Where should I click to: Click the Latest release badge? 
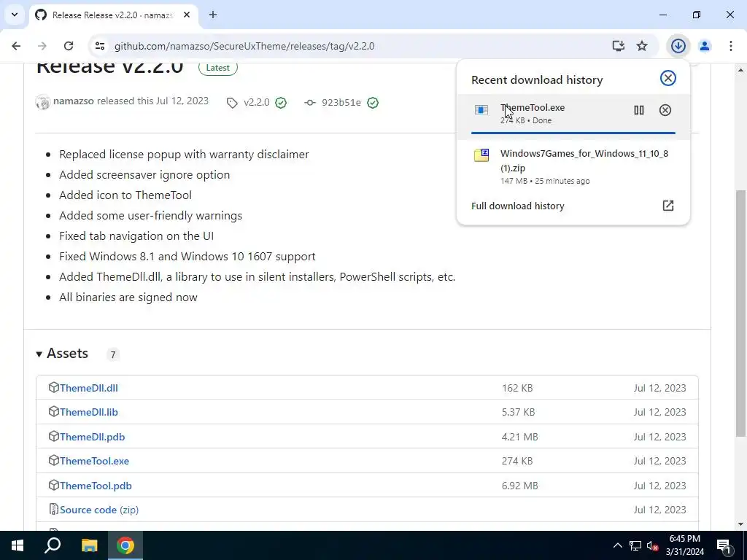tap(217, 68)
